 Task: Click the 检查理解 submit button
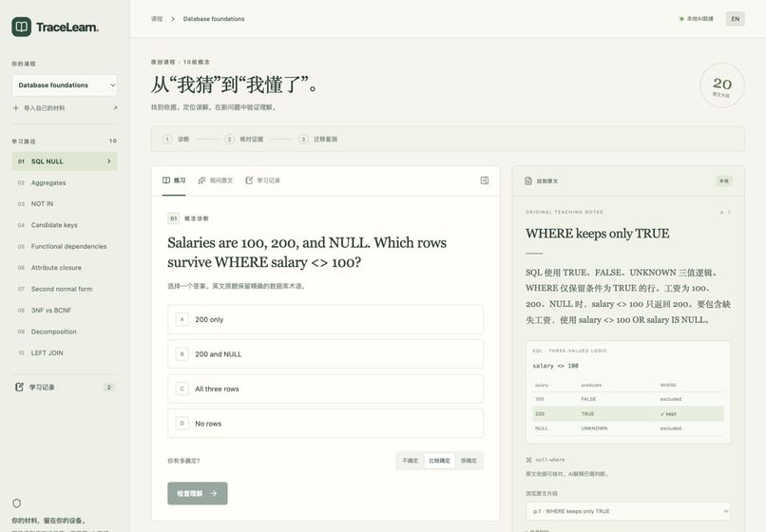(x=198, y=493)
